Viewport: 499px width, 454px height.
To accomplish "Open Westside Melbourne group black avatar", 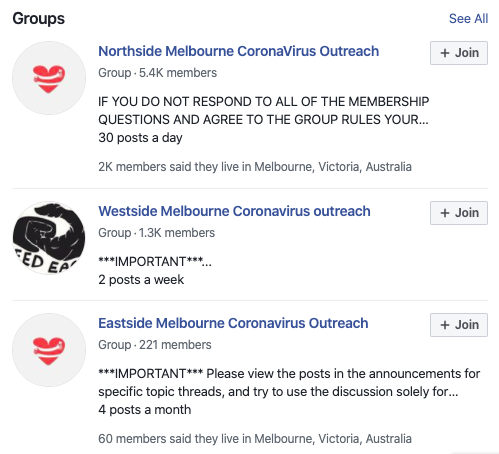I will tap(49, 238).
